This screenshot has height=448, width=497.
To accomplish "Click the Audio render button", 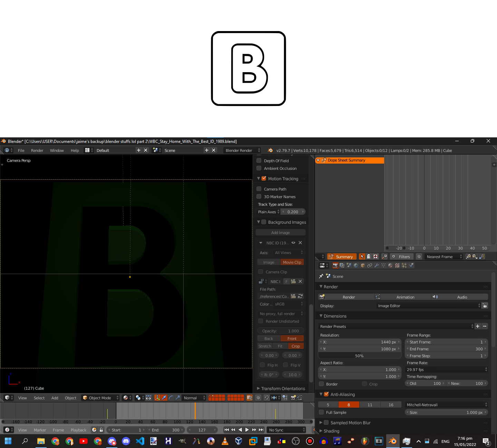I will pos(460,297).
